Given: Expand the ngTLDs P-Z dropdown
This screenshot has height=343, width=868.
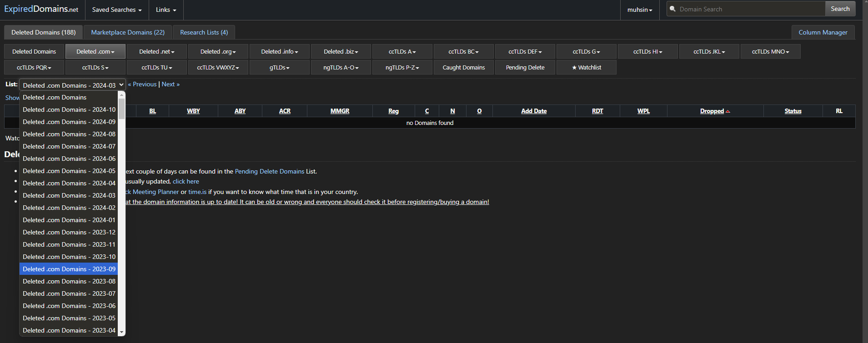Looking at the screenshot, I should click(402, 67).
